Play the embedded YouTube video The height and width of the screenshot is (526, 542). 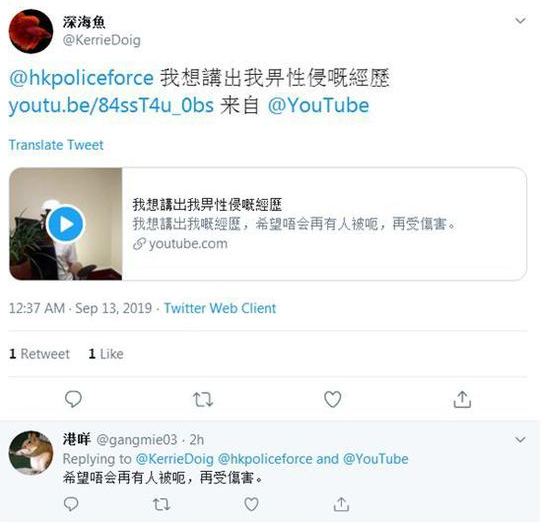click(x=66, y=224)
